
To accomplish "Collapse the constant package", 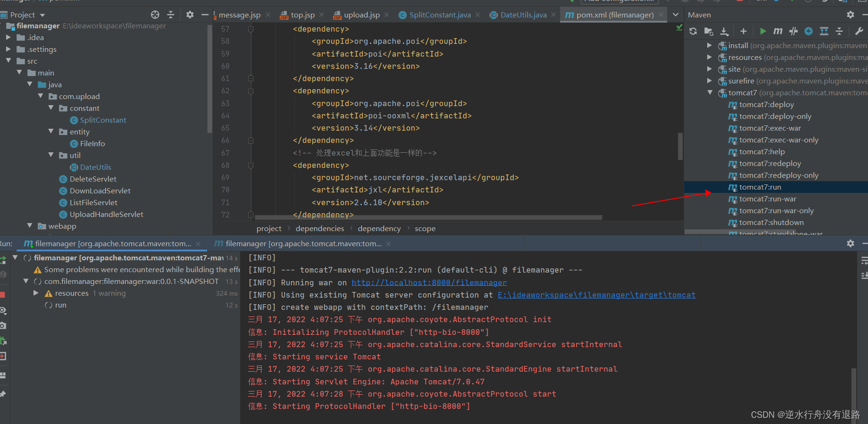I will (x=51, y=108).
